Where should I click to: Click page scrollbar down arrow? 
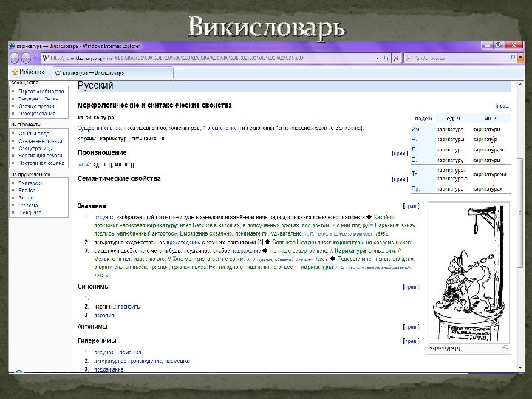click(x=520, y=369)
